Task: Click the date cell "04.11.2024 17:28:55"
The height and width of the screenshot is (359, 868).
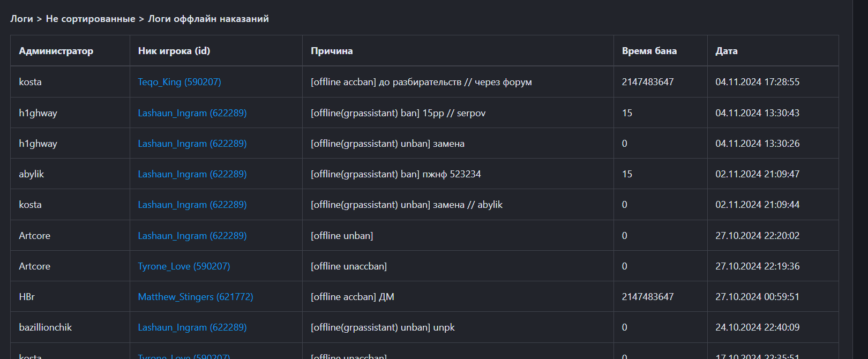Action: 757,82
